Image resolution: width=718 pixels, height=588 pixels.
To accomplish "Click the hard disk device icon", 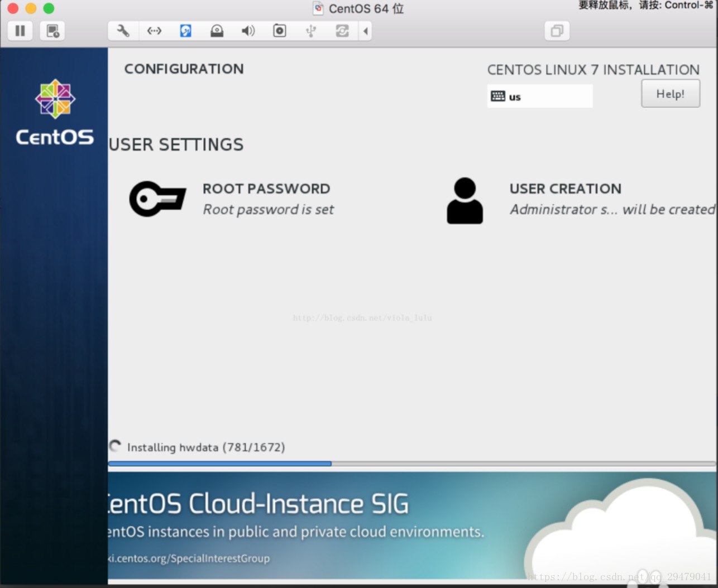I will tap(186, 31).
